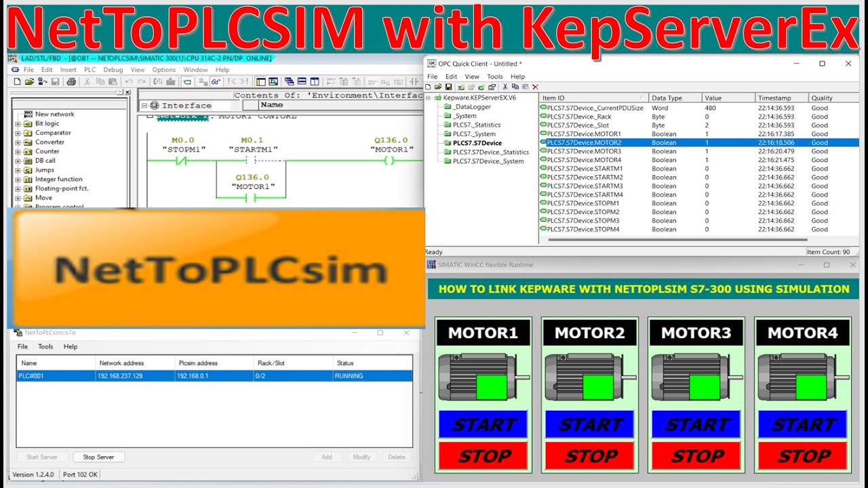868x488 pixels.
Task: Close the program elements pane in the LAD editor
Action: (127, 92)
